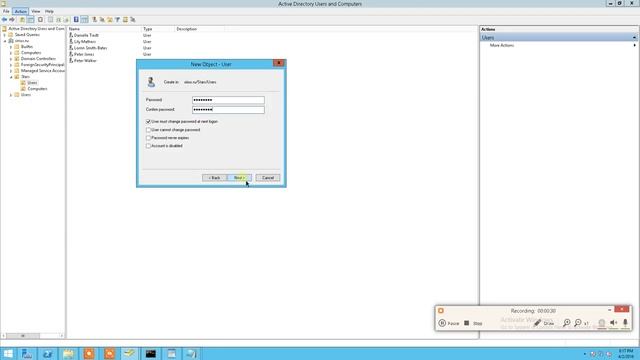Image resolution: width=640 pixels, height=360 pixels.
Task: Select Peter Walker in the user list
Action: pos(85,60)
